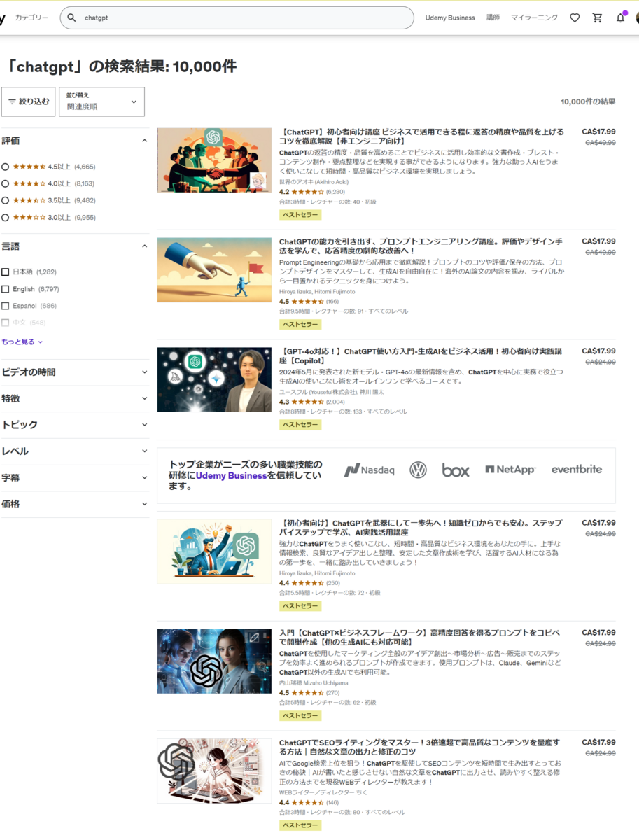Image resolution: width=639 pixels, height=840 pixels.
Task: Open Udemy Business in the header
Action: (450, 17)
